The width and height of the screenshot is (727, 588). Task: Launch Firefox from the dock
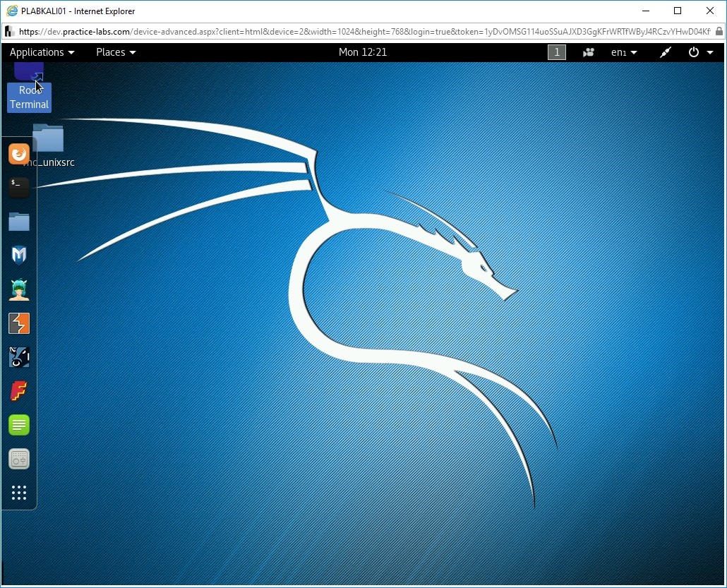click(19, 153)
